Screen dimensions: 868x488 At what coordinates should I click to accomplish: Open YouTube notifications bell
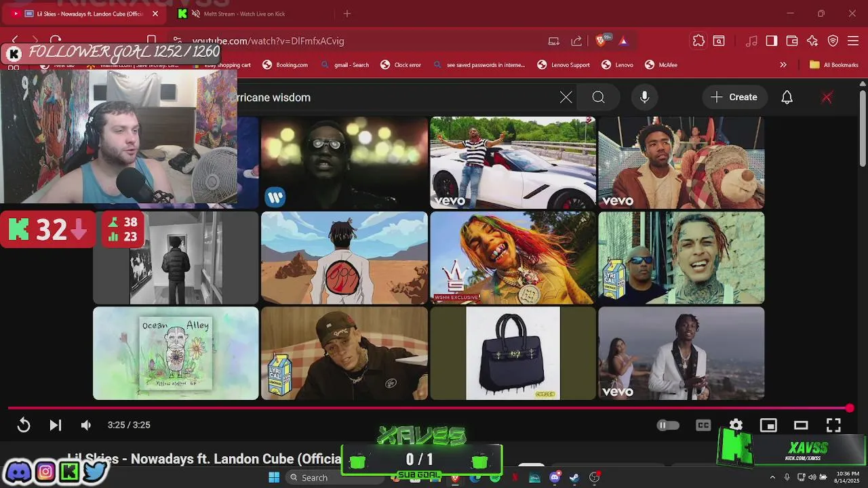(x=787, y=98)
